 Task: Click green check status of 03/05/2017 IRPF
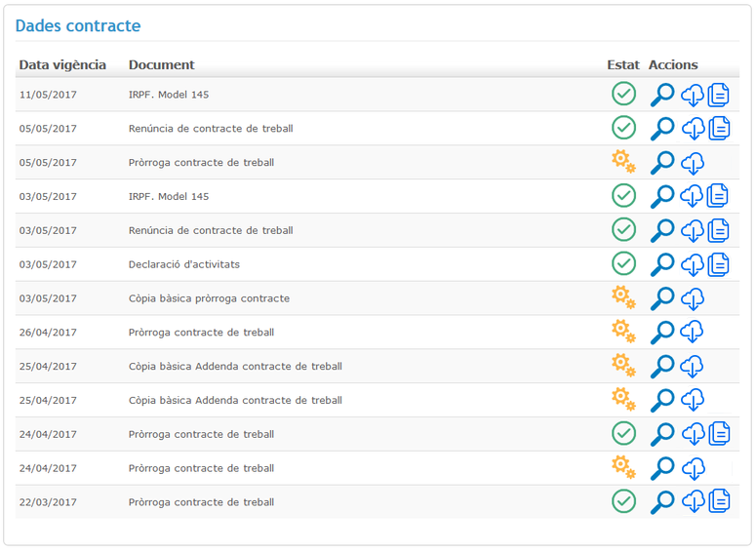(x=623, y=196)
